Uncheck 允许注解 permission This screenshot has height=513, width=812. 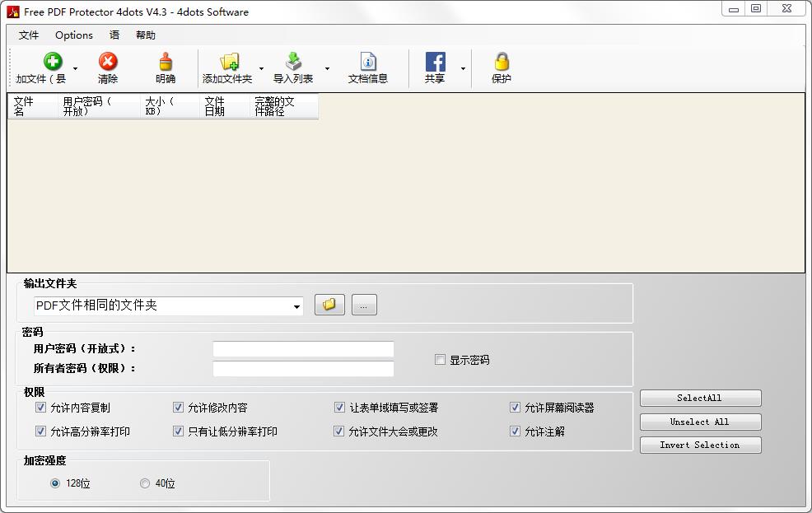point(516,431)
